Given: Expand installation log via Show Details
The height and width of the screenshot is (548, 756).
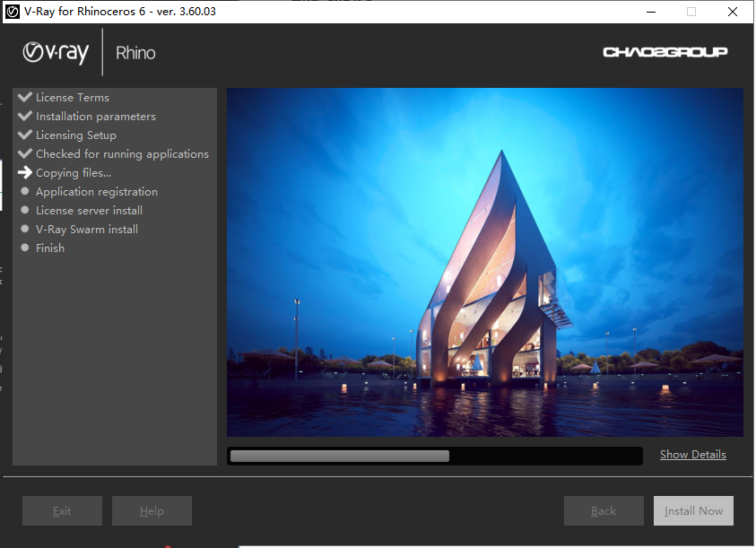Looking at the screenshot, I should tap(692, 455).
